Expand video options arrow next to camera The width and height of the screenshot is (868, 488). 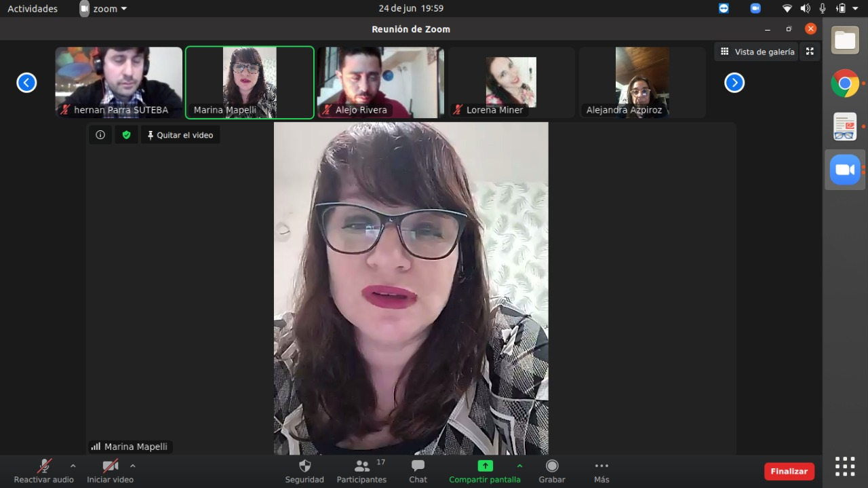tap(133, 466)
